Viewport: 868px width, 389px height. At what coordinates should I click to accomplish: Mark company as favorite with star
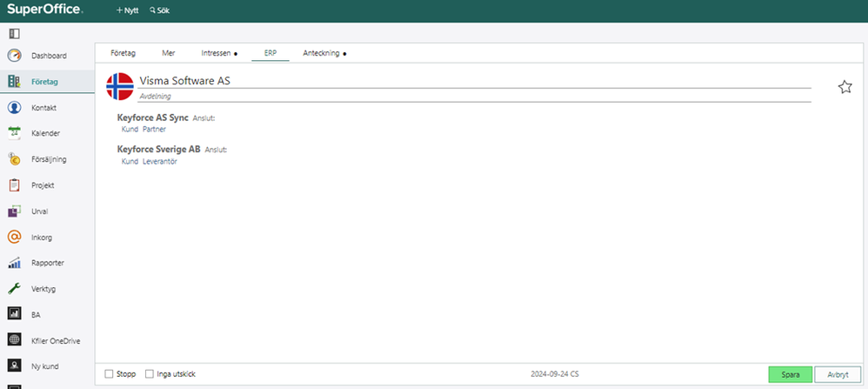point(845,87)
